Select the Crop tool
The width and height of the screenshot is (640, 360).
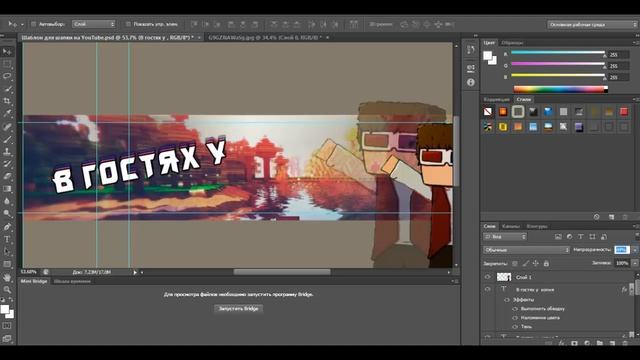pyautogui.click(x=7, y=101)
